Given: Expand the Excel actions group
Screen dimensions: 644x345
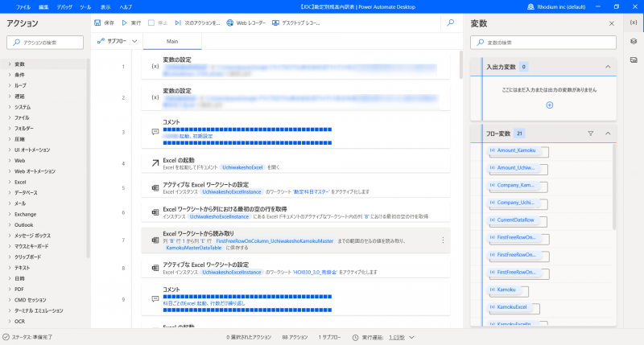Looking at the screenshot, I should pos(21,182).
